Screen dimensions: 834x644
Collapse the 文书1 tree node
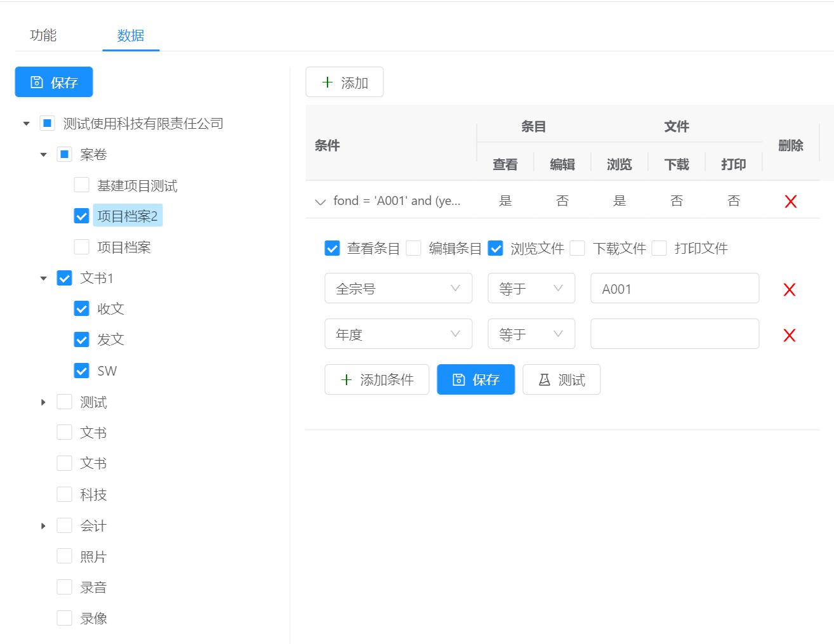pyautogui.click(x=43, y=279)
